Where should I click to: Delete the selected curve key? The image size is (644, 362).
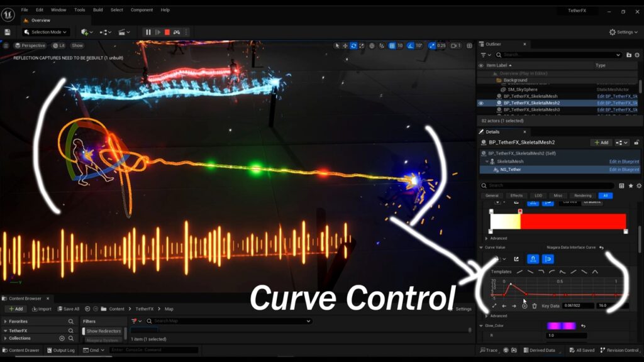tap(535, 306)
